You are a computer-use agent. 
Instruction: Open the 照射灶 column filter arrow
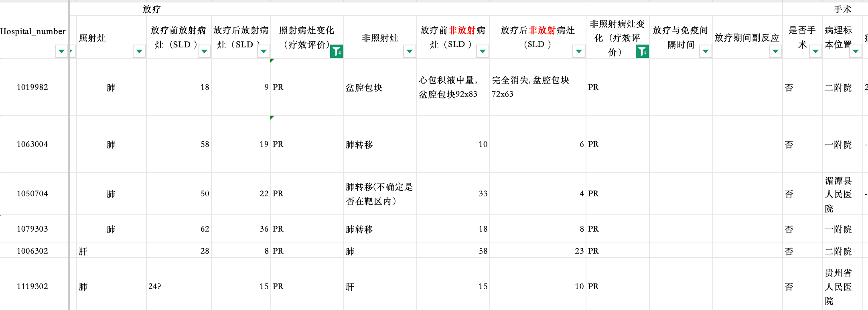[139, 51]
